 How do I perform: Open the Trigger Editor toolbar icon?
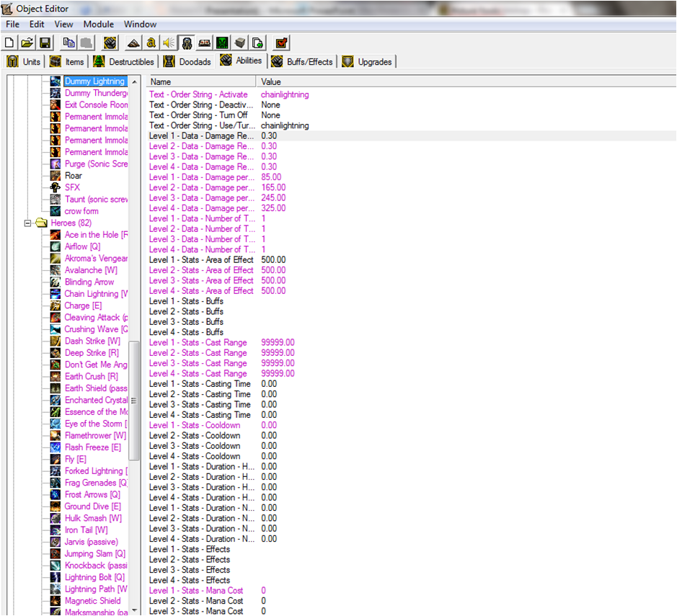click(x=151, y=43)
